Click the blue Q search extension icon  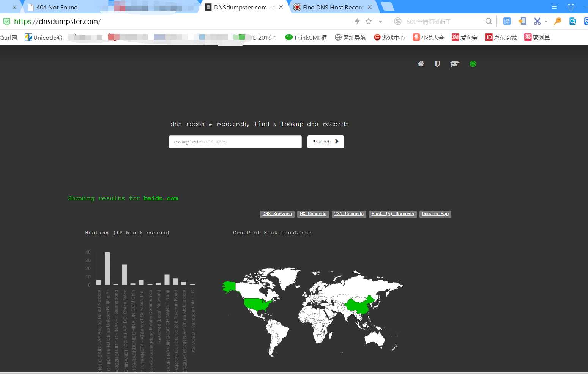coord(573,21)
